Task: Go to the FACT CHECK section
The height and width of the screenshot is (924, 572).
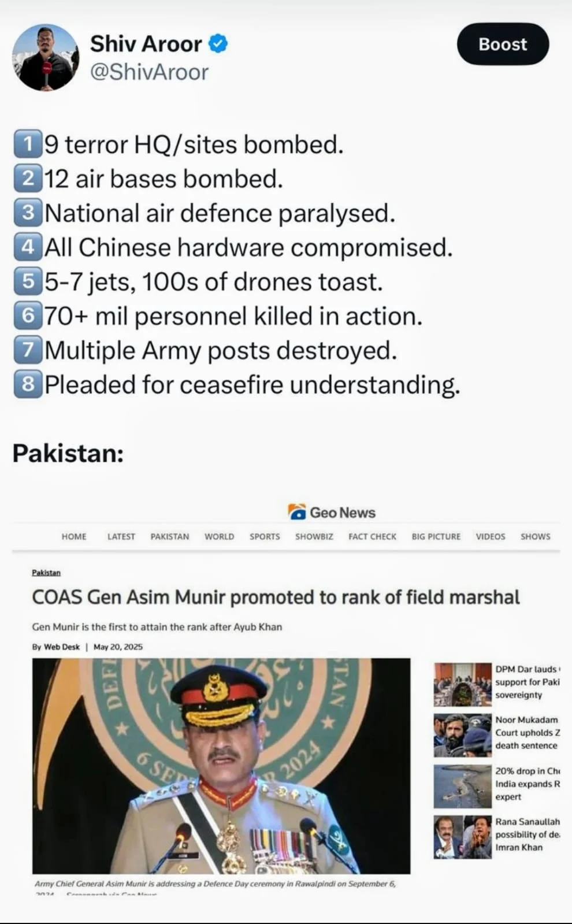Action: coord(373,536)
